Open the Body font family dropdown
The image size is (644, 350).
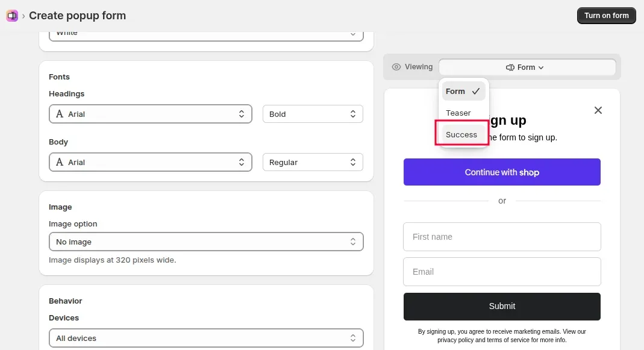[151, 162]
